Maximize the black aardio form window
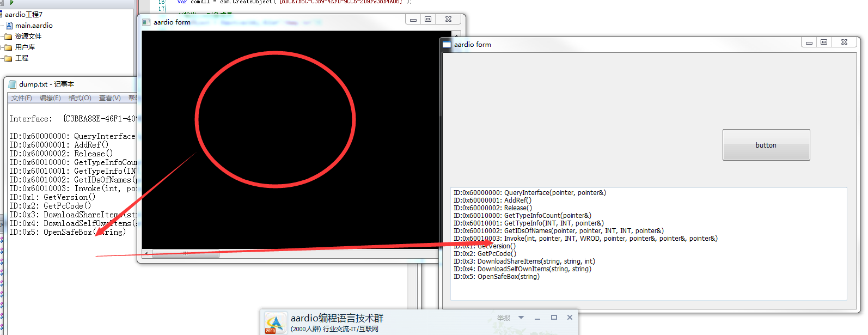Viewport: 868px width, 335px height. (x=428, y=20)
